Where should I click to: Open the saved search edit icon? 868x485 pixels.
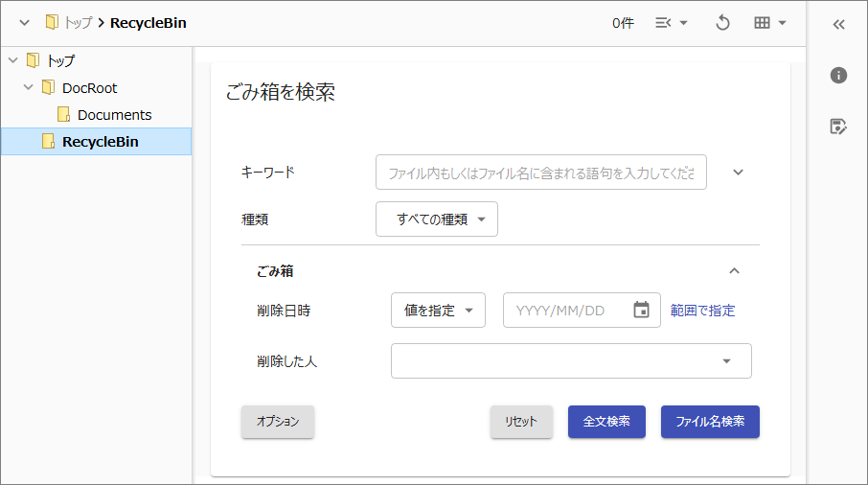point(838,127)
